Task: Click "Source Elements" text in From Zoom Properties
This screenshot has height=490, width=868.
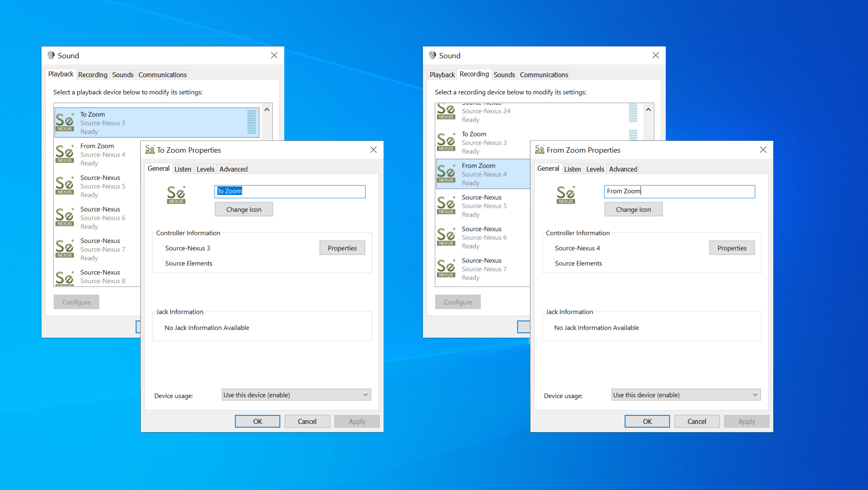Action: click(578, 263)
